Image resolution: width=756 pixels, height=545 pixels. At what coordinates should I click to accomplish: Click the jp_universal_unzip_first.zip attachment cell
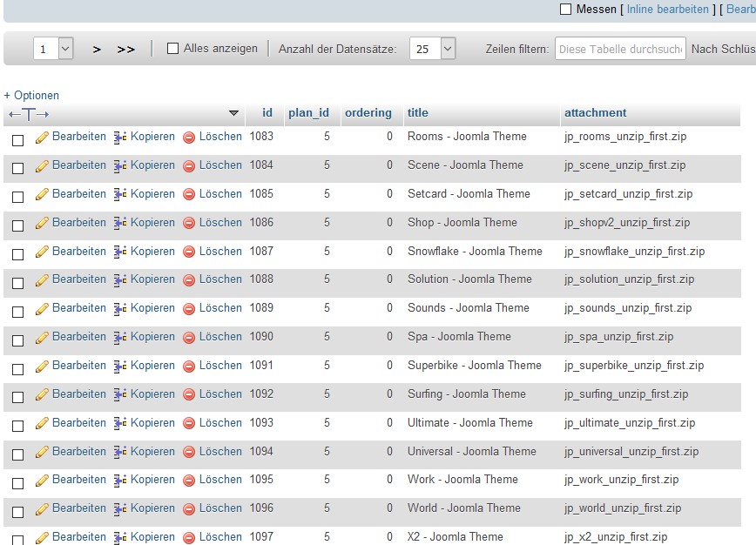pyautogui.click(x=631, y=452)
